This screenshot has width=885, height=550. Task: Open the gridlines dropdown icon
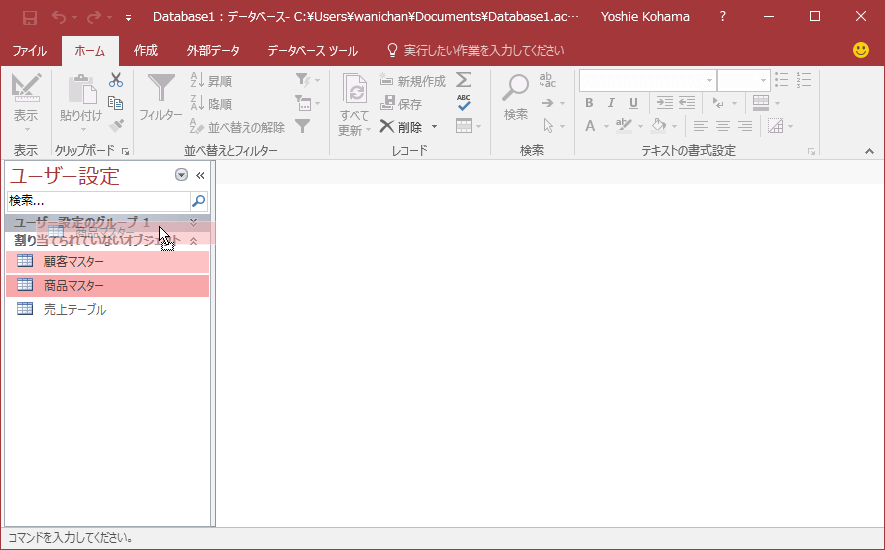click(766, 103)
